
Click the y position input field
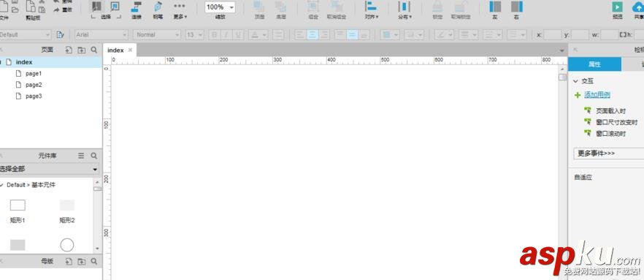pos(580,35)
